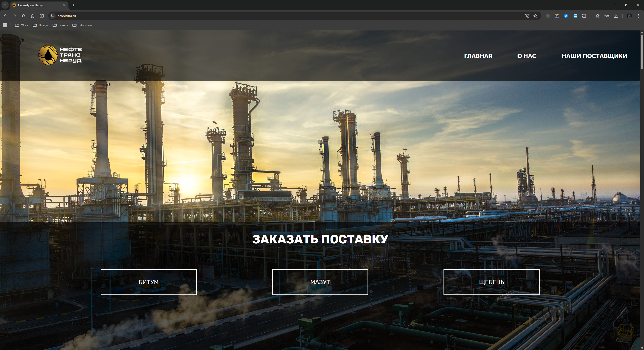Image resolution: width=644 pixels, height=350 pixels.
Task: Click the БИТУМ order button
Action: pos(148,282)
